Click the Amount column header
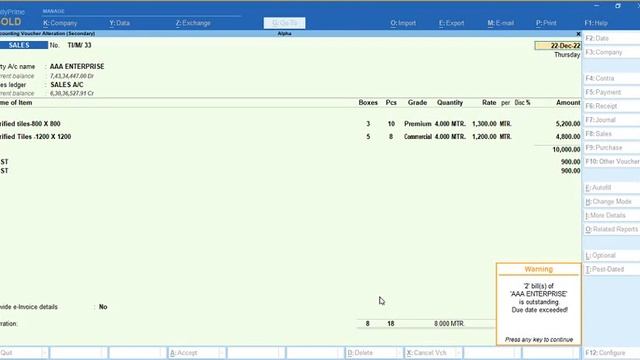 point(568,103)
